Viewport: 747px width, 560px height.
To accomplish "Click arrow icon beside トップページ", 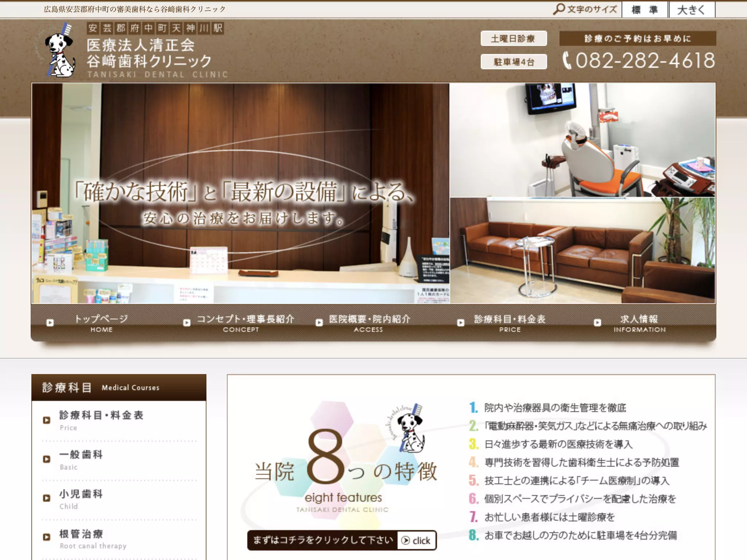I will 50,323.
